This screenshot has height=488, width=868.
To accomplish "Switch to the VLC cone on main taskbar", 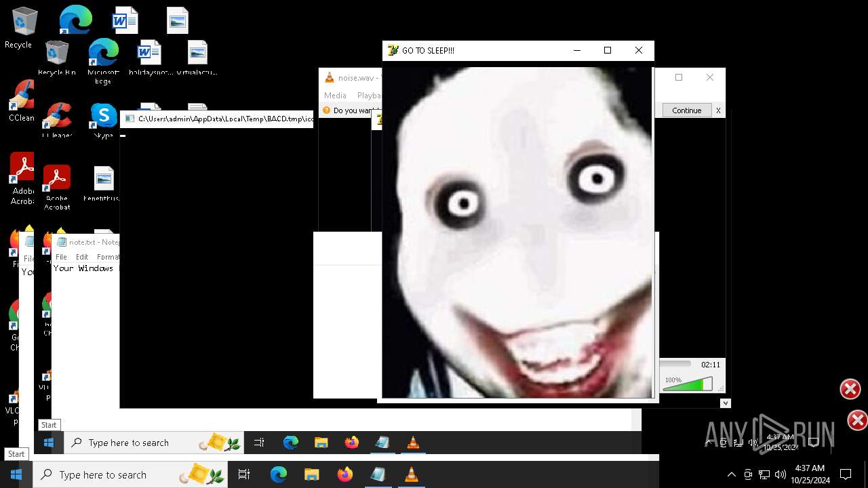I will pos(411,475).
